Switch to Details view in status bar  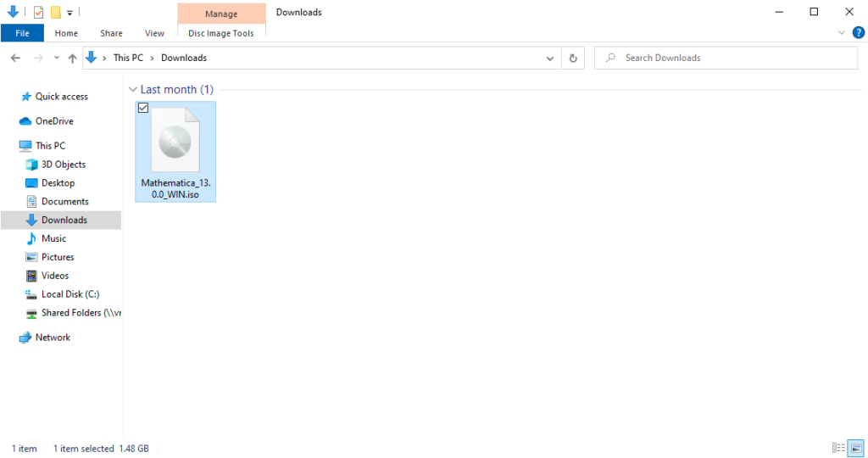pyautogui.click(x=838, y=448)
